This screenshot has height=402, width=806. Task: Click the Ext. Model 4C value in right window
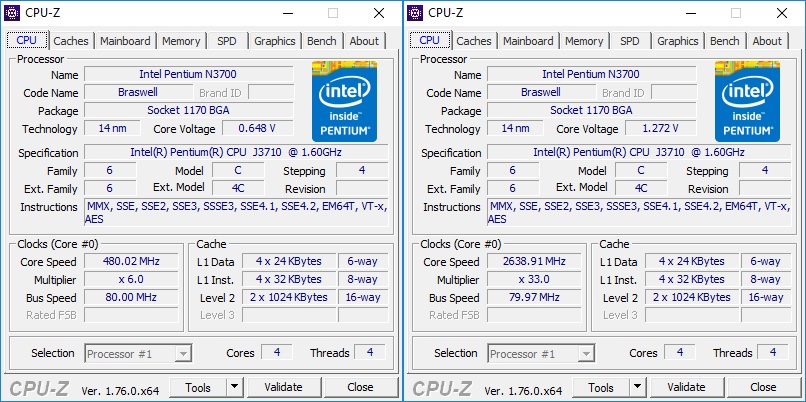(x=641, y=188)
